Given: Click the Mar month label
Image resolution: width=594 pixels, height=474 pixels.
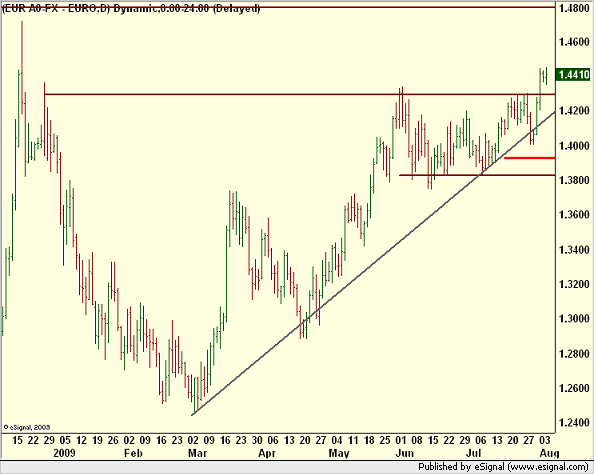Looking at the screenshot, I should tap(197, 453).
